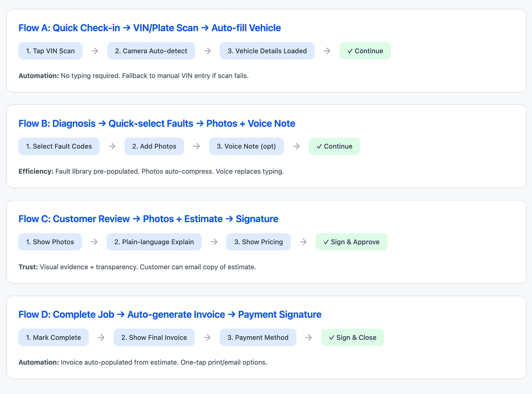Choose the Add Photos step
The height and width of the screenshot is (394, 532).
(x=154, y=146)
